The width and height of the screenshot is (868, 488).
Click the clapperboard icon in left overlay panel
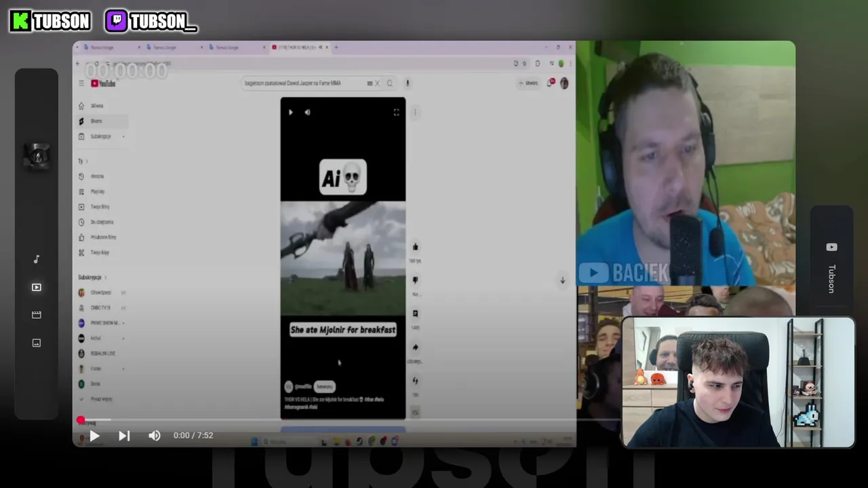pos(37,315)
